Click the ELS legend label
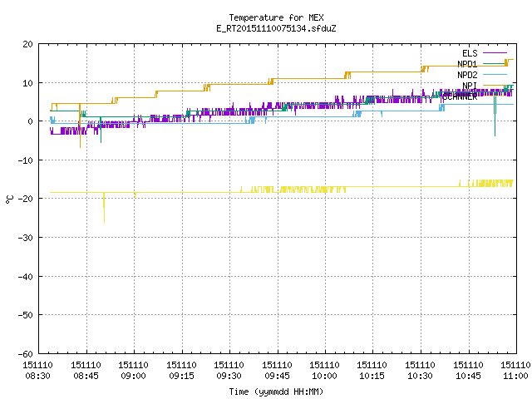The height and width of the screenshot is (399, 532). pyautogui.click(x=470, y=53)
